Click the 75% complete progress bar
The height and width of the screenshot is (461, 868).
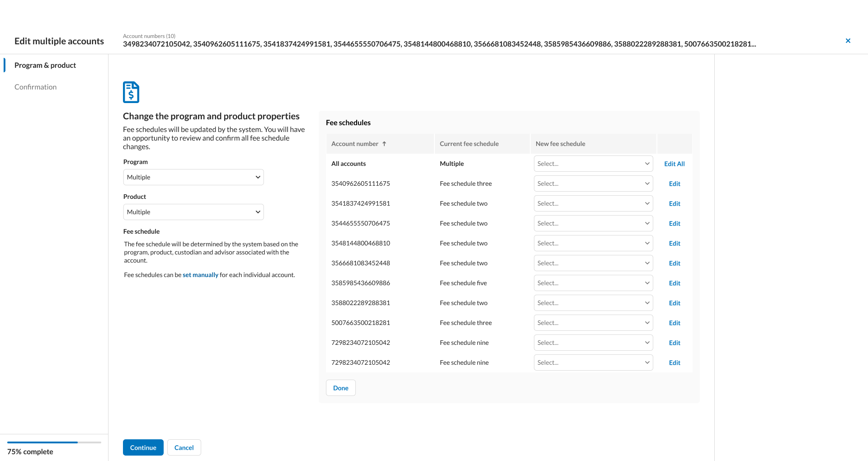[54, 442]
